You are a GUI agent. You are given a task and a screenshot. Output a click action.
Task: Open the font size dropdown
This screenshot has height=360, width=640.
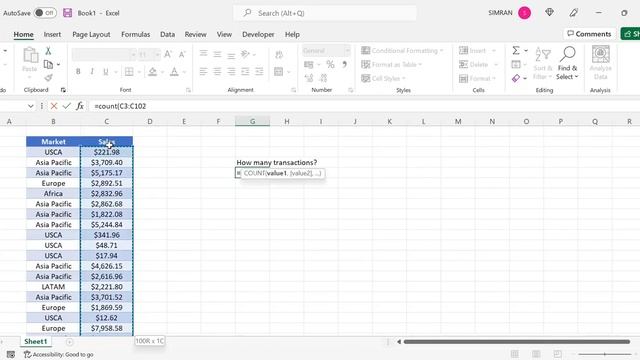157,54
